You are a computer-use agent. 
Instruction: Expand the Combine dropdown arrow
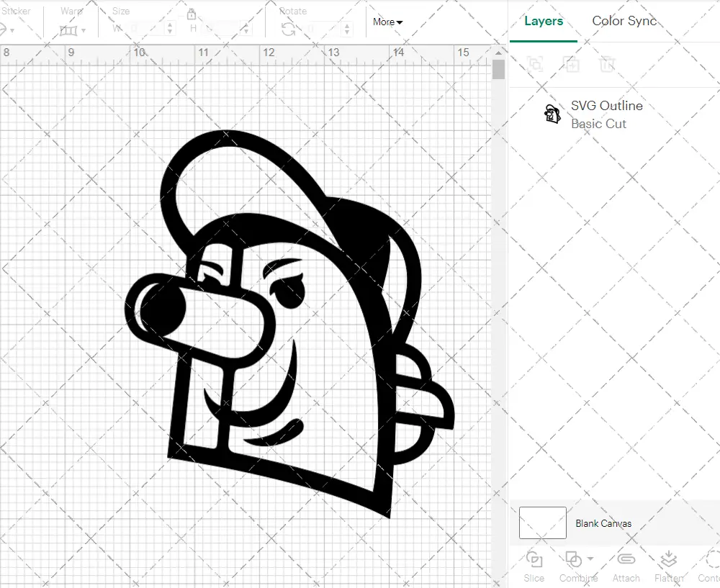point(590,559)
